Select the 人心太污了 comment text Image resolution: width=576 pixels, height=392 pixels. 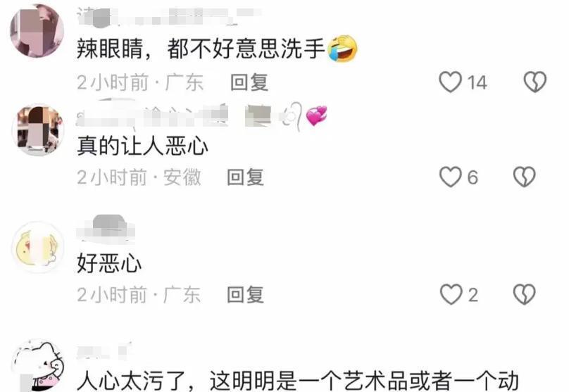click(x=298, y=381)
